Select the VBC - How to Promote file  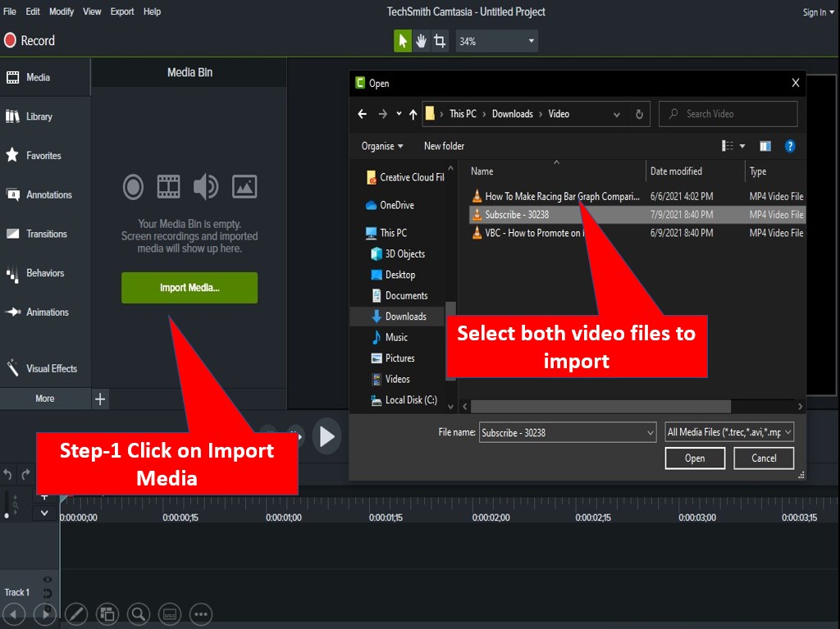pos(637,233)
